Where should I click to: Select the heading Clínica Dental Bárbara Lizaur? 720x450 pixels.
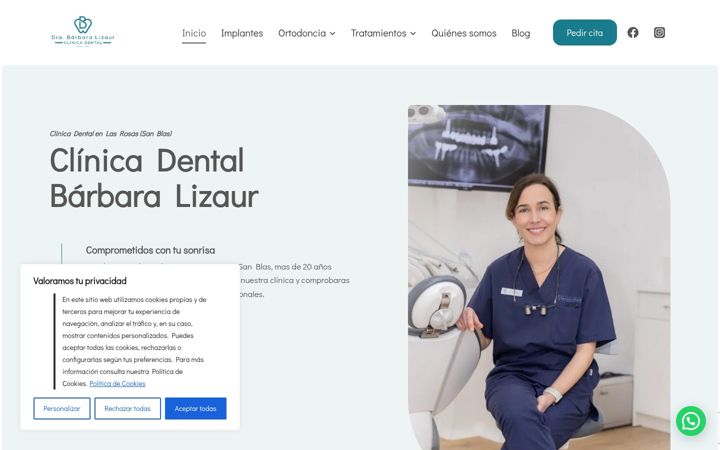(154, 178)
